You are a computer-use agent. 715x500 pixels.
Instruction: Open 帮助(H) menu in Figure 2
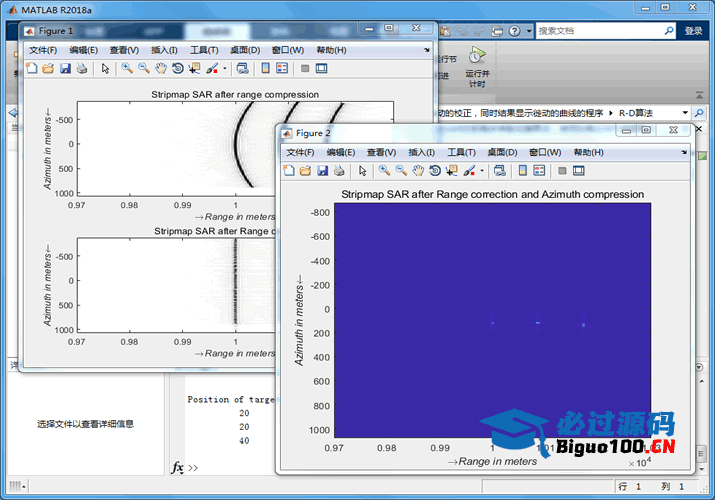click(588, 152)
